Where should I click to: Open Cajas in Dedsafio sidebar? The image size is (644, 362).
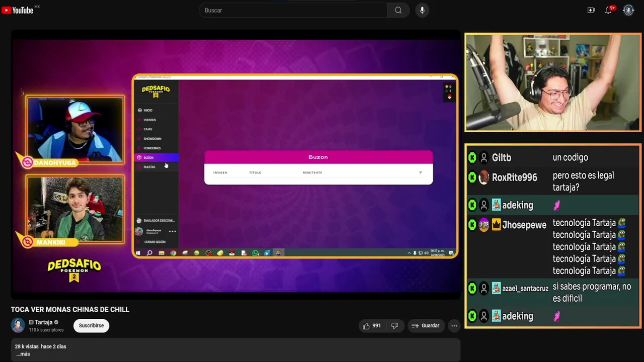[x=148, y=129]
